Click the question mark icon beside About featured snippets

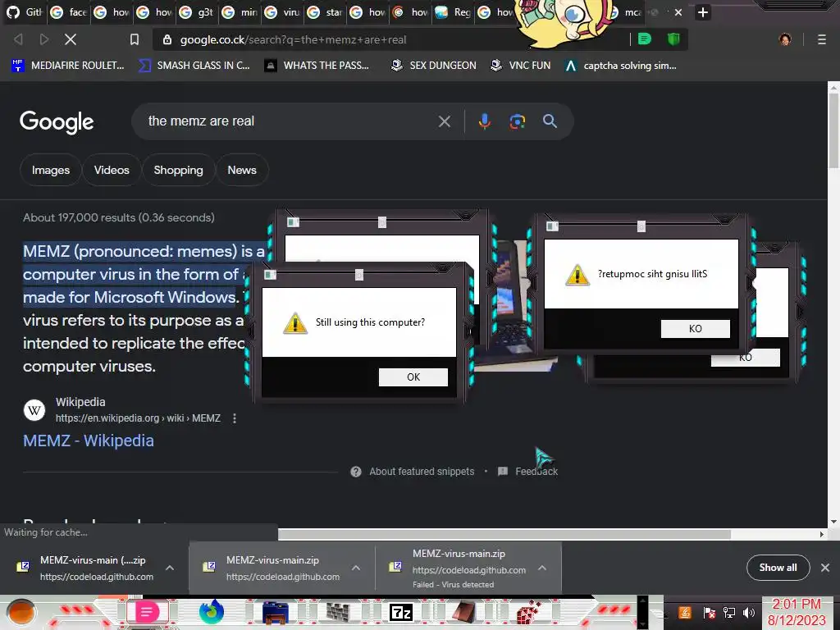tap(356, 472)
